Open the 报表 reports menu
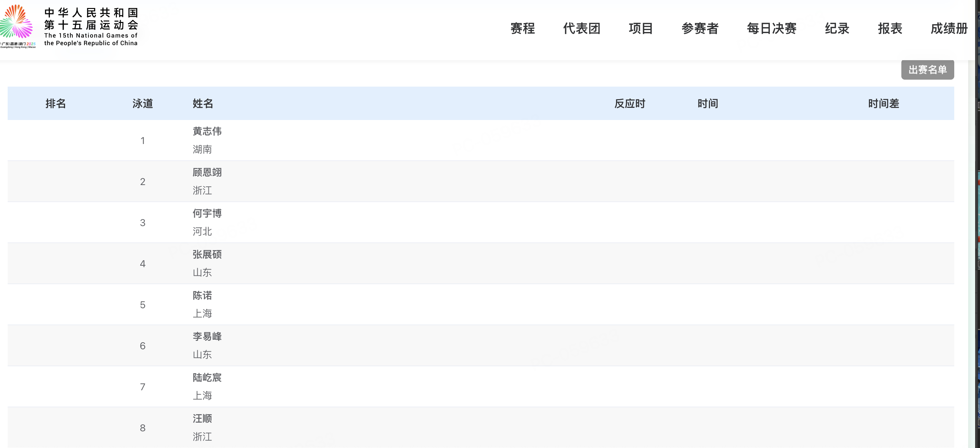This screenshot has height=448, width=980. coord(890,29)
